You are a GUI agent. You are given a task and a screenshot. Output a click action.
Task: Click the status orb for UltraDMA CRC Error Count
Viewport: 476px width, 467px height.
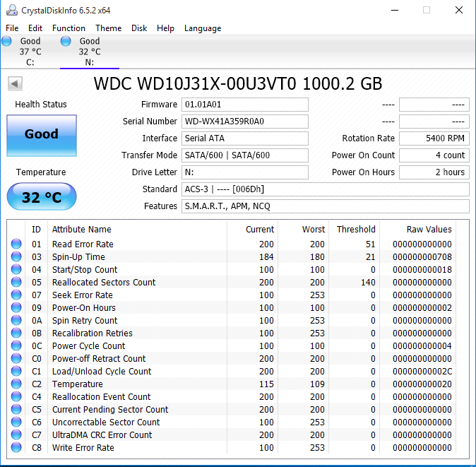coord(16,435)
